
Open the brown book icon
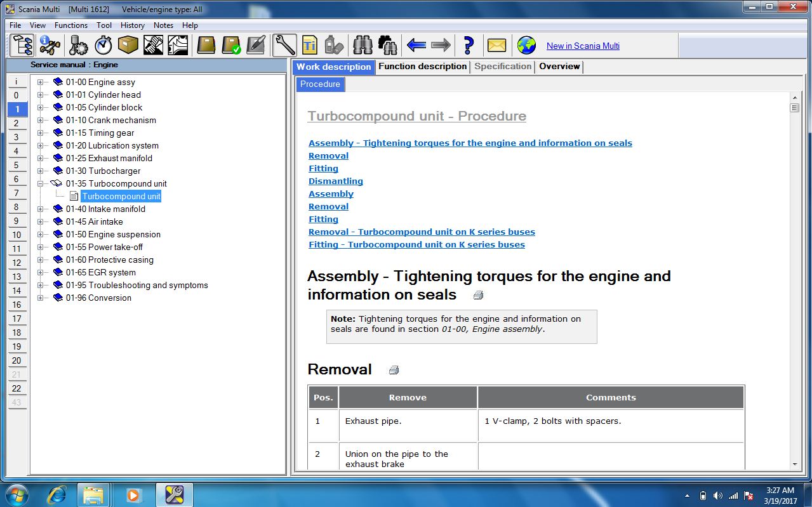tap(206, 45)
